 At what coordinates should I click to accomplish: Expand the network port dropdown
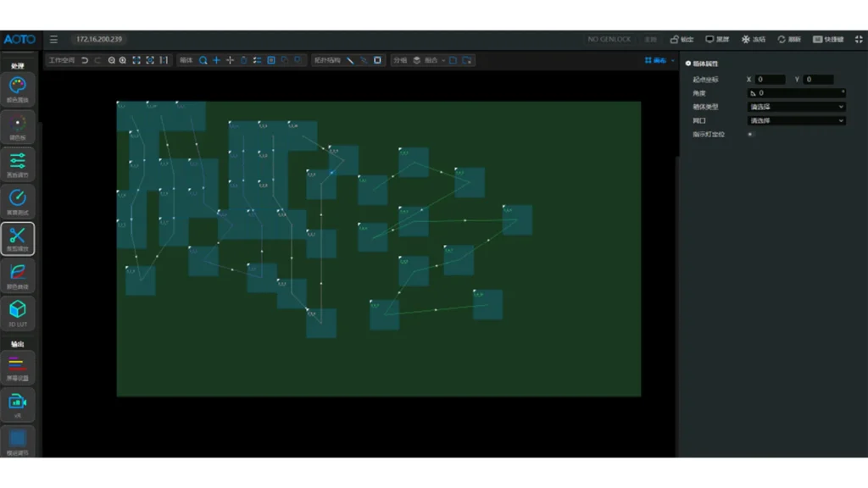[x=795, y=120]
